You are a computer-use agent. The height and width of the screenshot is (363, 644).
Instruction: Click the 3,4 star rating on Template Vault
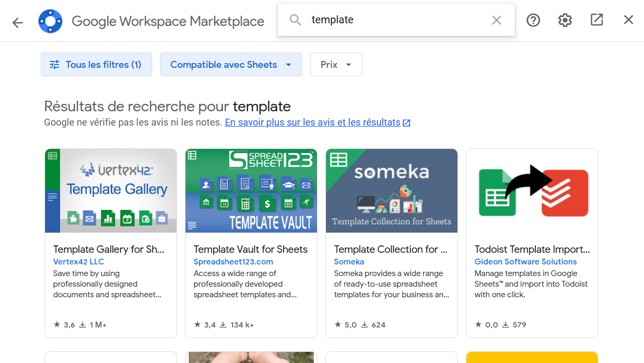pos(205,325)
